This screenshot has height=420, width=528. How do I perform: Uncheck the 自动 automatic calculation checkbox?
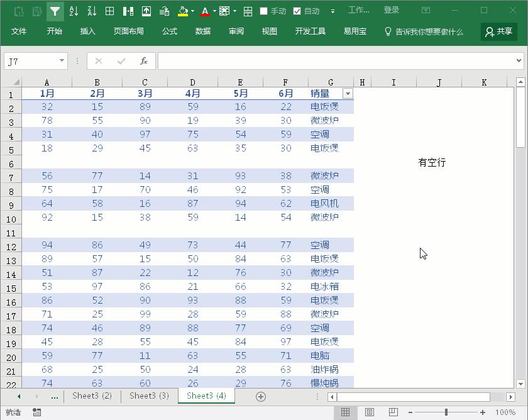point(297,11)
